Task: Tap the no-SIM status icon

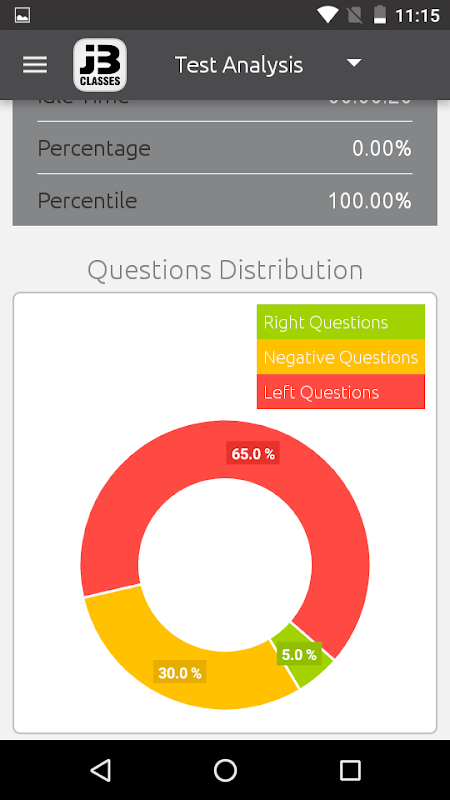Action: (x=354, y=15)
